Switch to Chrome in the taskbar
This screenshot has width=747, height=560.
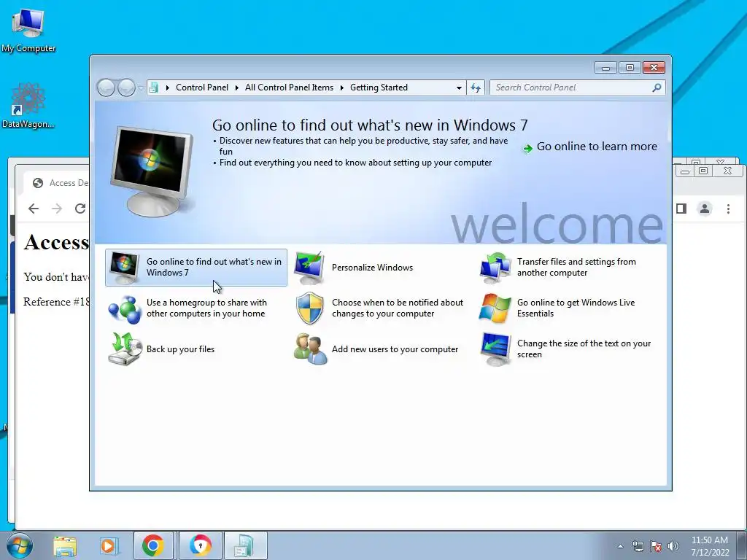153,545
